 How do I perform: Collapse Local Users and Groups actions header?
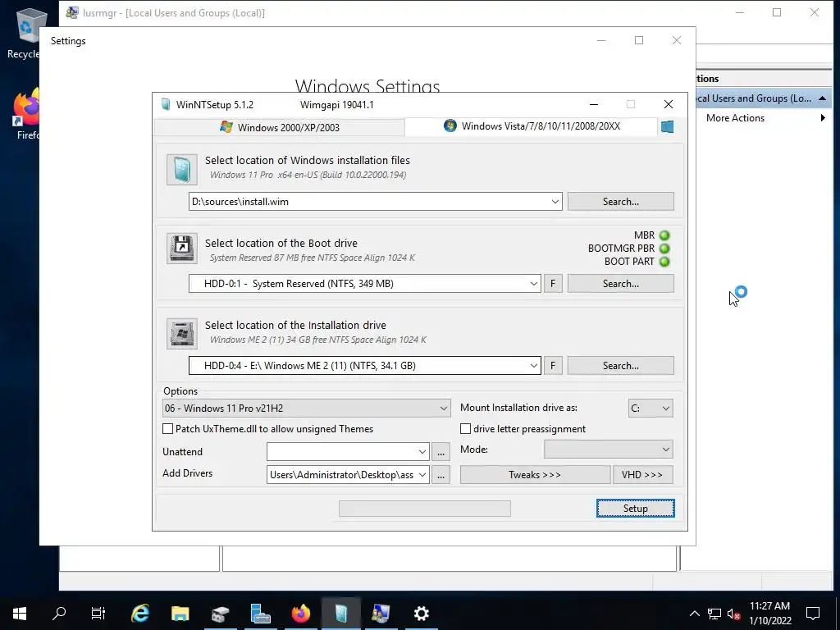(x=822, y=98)
